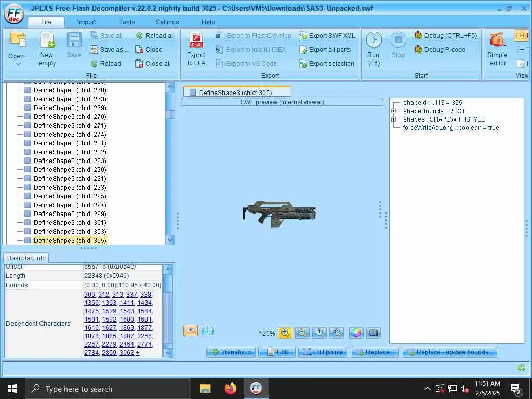Click the Basic tag info scrollbar down arrow
This screenshot has height=399, width=532.
pos(168,353)
